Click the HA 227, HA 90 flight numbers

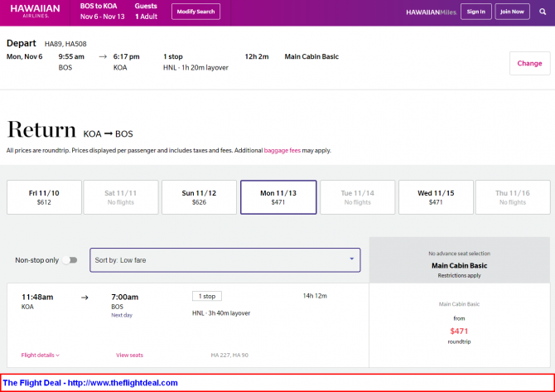point(229,355)
